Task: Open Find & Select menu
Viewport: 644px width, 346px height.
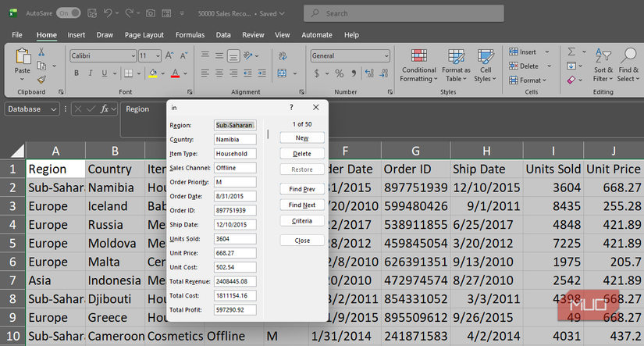Action: pyautogui.click(x=628, y=65)
